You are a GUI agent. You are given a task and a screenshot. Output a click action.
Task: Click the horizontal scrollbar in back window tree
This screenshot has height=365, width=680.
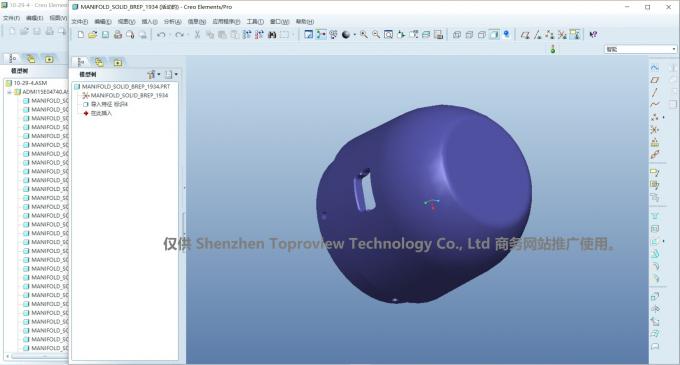click(37, 356)
